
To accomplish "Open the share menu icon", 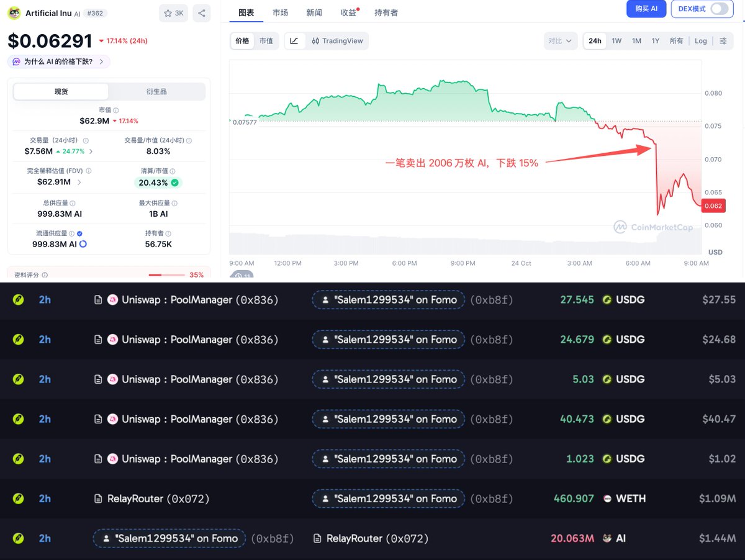I will coord(201,13).
